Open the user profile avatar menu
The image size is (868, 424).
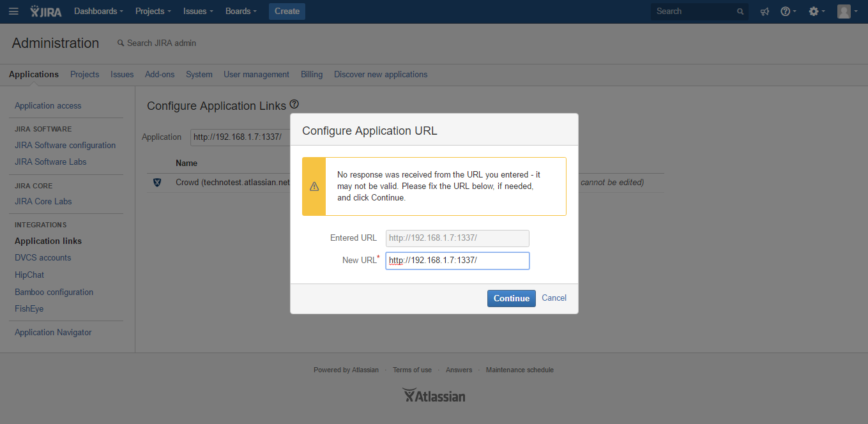click(x=847, y=11)
